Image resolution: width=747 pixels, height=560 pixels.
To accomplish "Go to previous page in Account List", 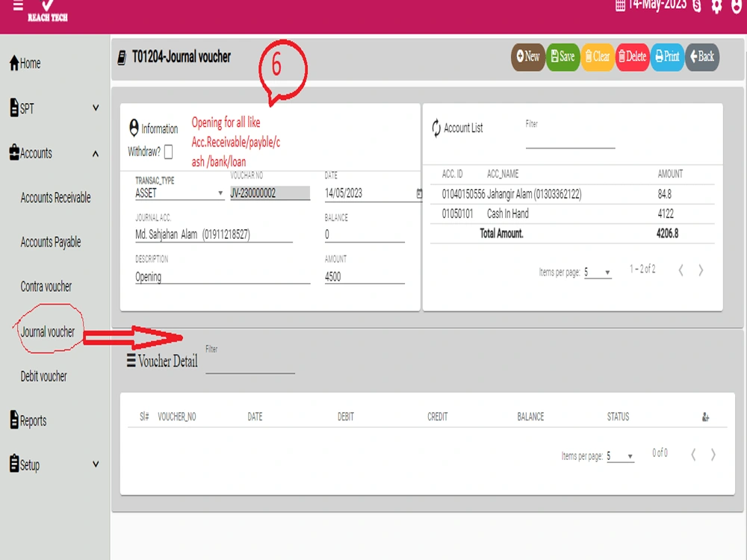I will [x=681, y=270].
